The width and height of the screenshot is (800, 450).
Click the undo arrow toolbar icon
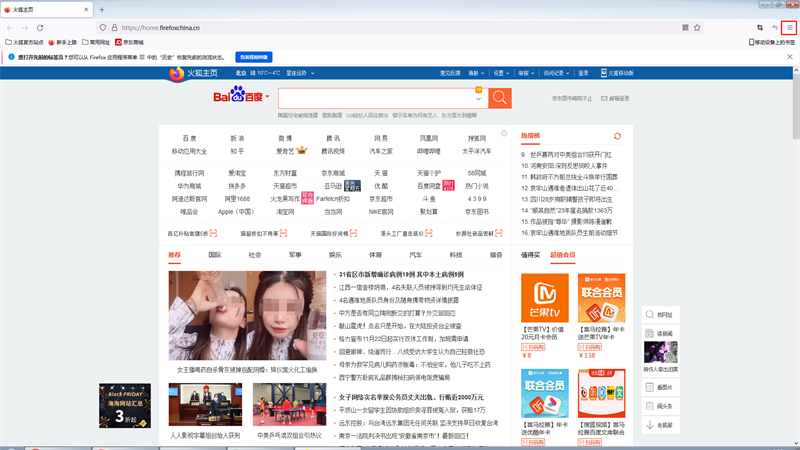(774, 28)
